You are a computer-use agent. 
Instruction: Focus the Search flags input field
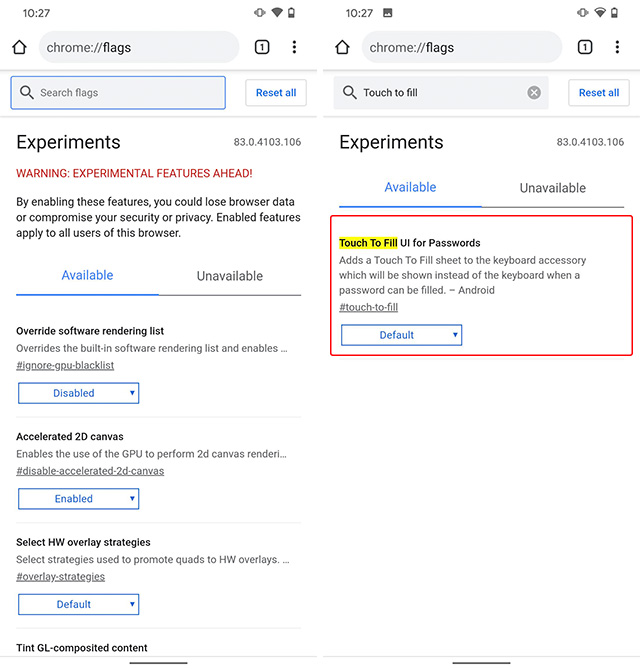tap(118, 93)
